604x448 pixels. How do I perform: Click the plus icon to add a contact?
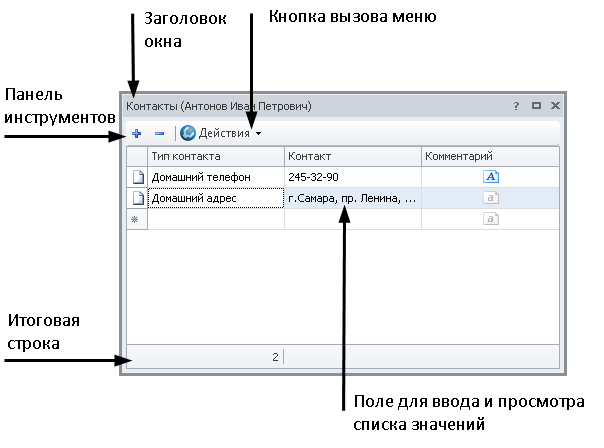tap(137, 132)
